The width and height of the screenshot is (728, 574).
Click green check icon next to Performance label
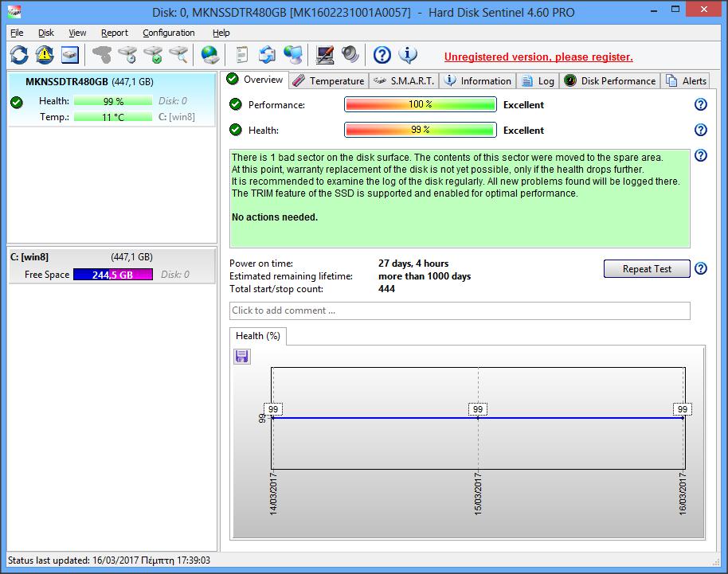point(236,104)
